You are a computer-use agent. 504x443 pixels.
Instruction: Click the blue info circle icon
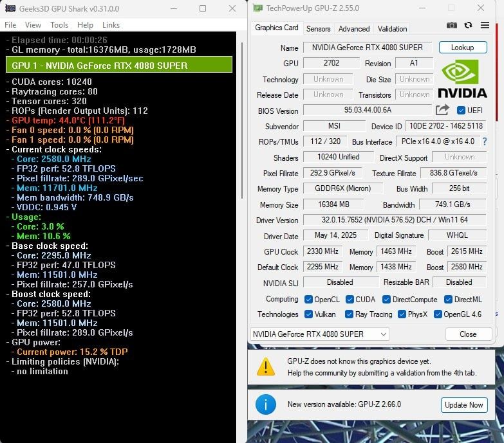point(265,404)
